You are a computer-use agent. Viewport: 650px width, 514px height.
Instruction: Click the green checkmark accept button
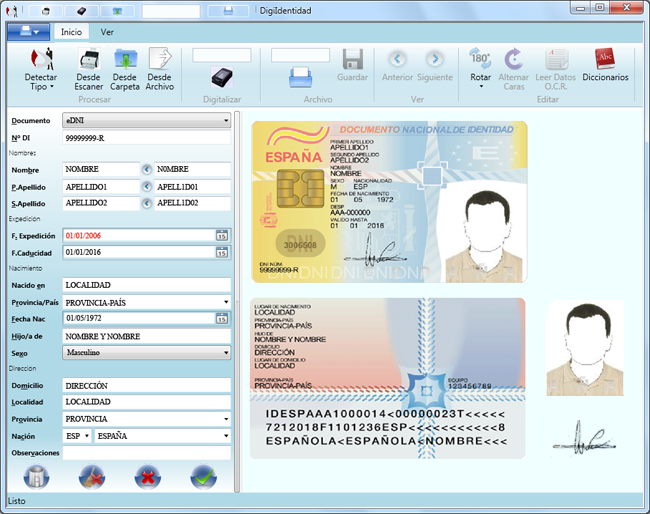(x=204, y=476)
